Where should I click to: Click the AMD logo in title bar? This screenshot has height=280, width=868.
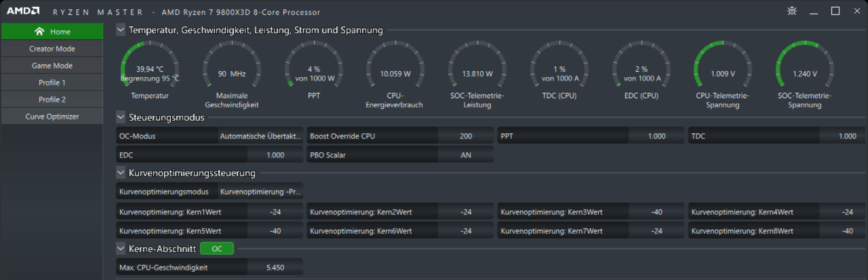coord(23,11)
